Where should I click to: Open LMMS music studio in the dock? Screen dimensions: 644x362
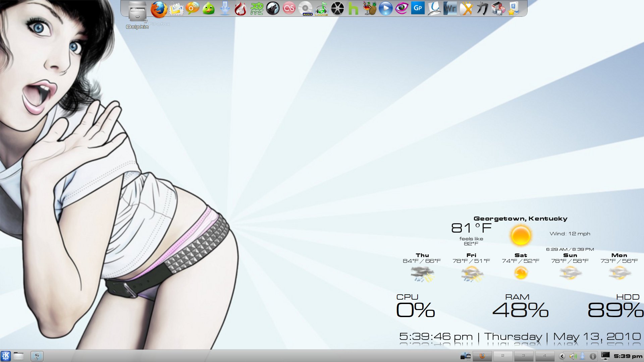321,8
